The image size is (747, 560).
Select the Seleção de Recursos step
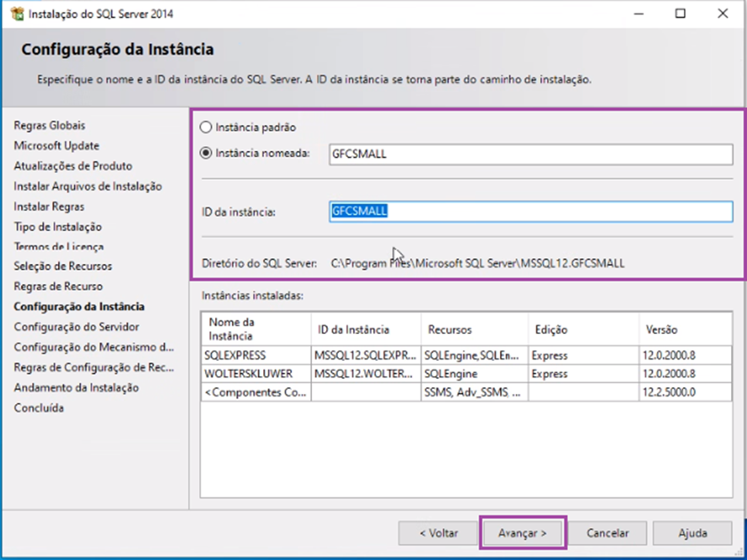(x=63, y=266)
